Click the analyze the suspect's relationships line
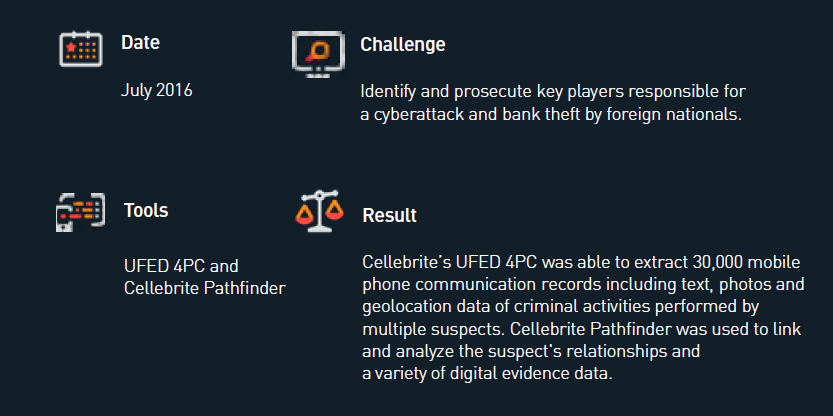This screenshot has width=833, height=416. click(531, 352)
